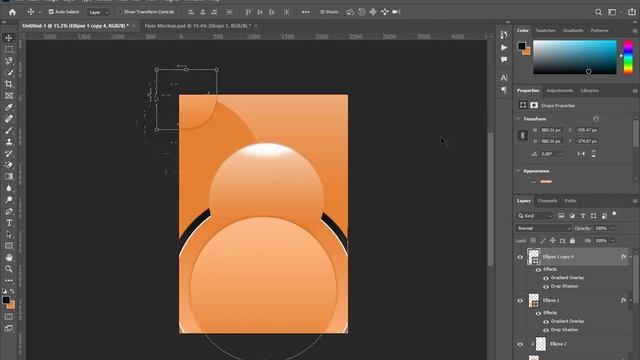Screen dimensions: 640x360
Task: Hide the Ellipse 1 layer
Action: [x=520, y=300]
